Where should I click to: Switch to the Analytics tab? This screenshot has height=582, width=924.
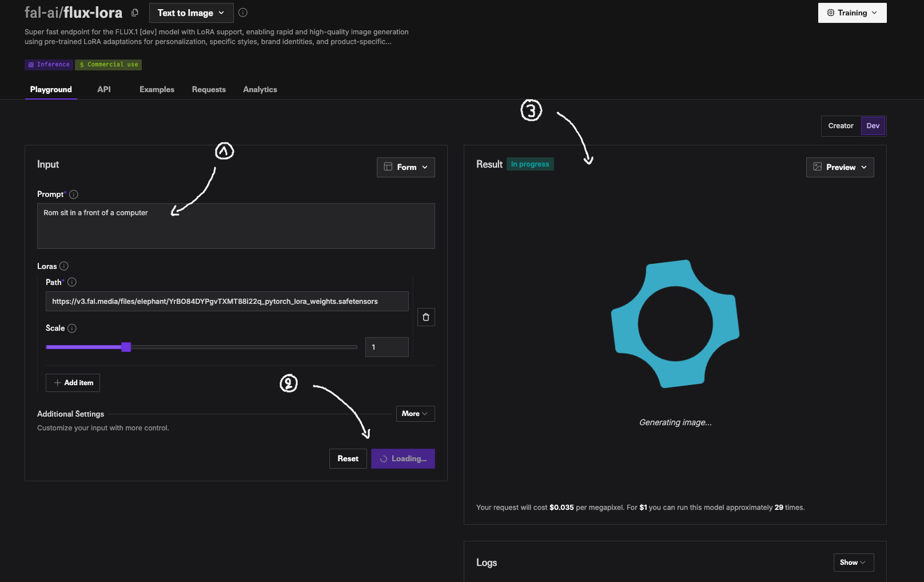260,89
